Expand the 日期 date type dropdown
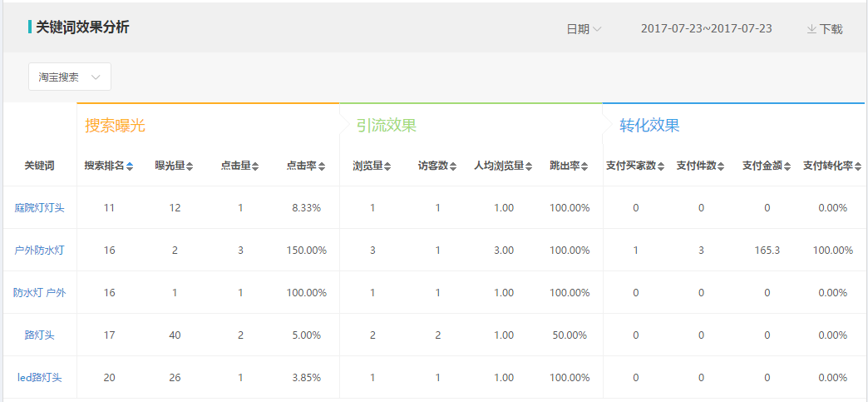 [x=584, y=29]
